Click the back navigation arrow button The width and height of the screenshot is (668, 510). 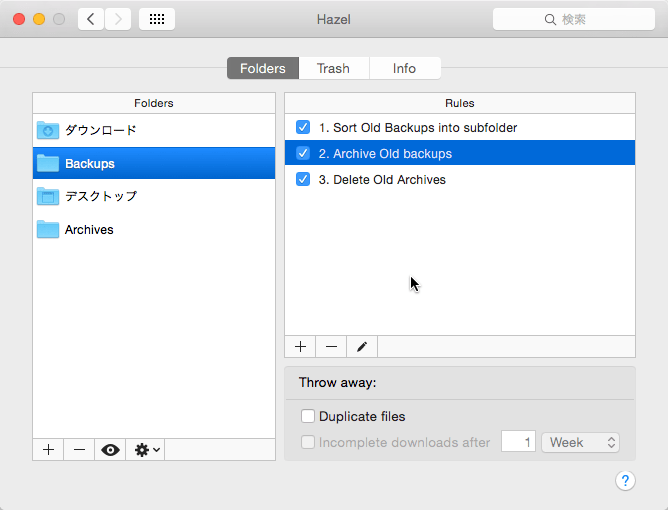coord(91,19)
